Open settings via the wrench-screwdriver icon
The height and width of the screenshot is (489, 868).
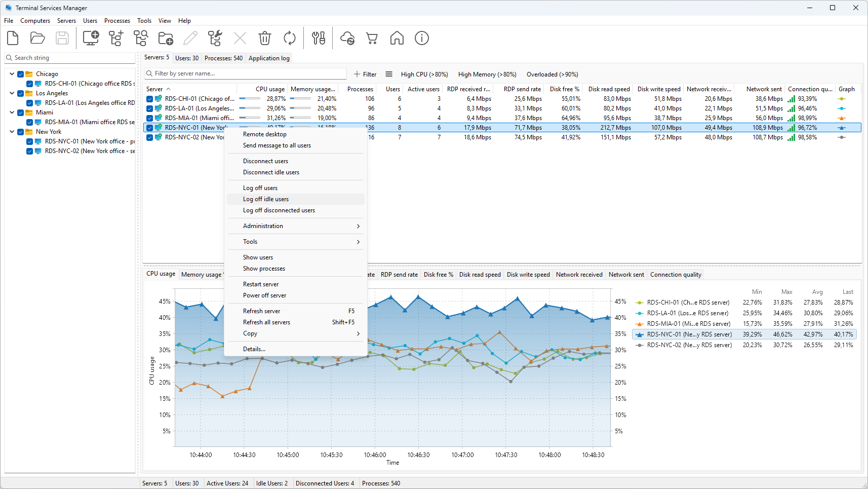319,38
